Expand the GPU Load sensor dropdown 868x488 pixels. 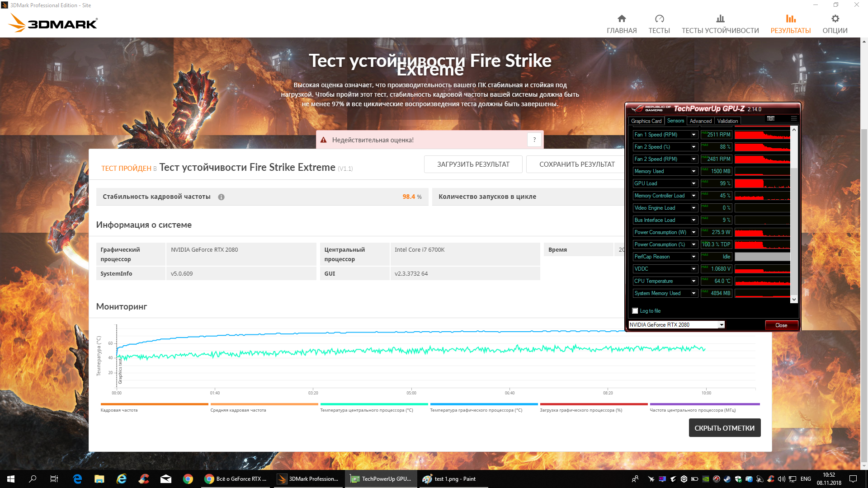point(693,183)
